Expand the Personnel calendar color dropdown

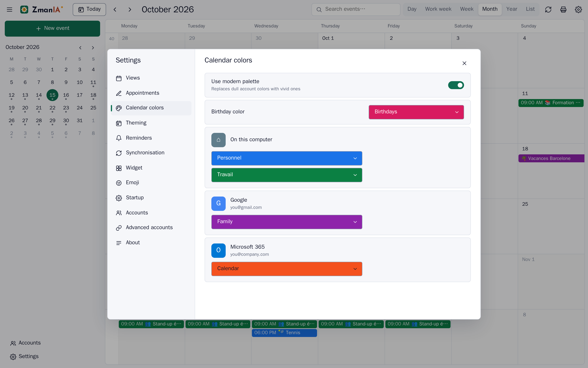[x=287, y=158]
